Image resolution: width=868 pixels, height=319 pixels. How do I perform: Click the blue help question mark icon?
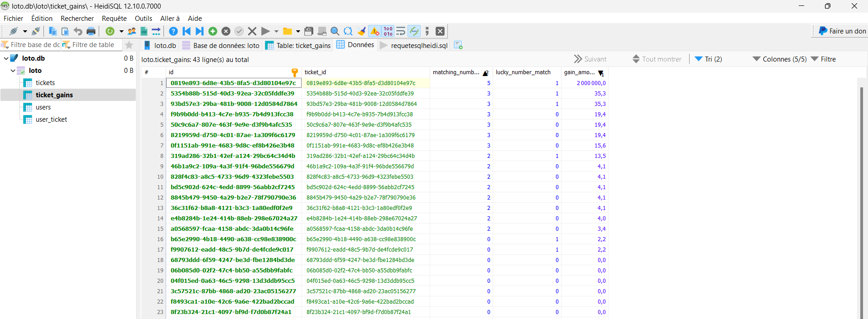pyautogui.click(x=173, y=31)
